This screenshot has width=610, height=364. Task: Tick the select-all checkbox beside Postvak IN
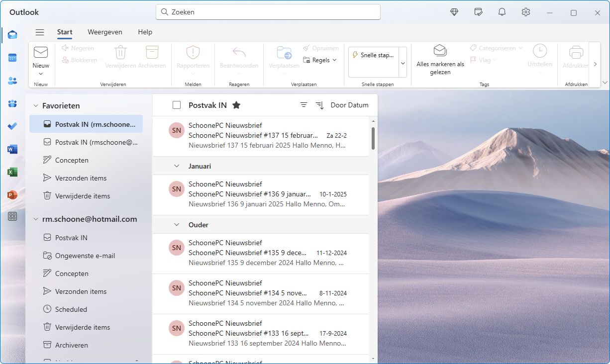[x=177, y=105]
